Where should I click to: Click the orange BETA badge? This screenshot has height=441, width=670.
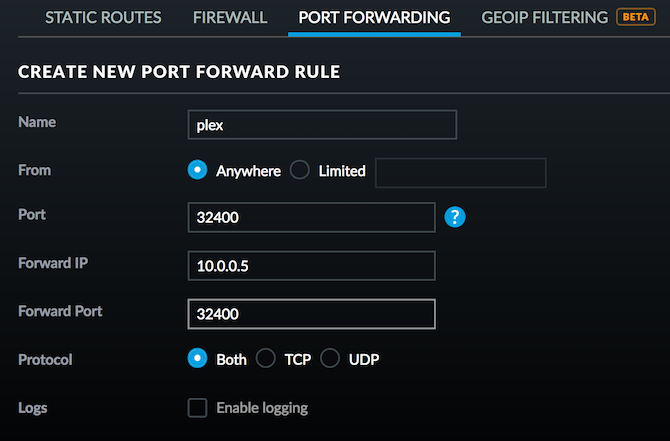636,18
